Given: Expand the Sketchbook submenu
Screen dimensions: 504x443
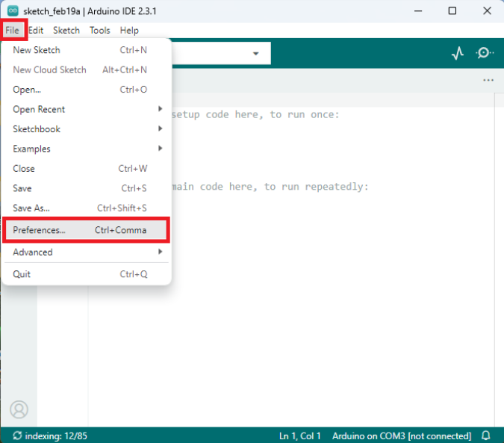Looking at the screenshot, I should click(86, 128).
